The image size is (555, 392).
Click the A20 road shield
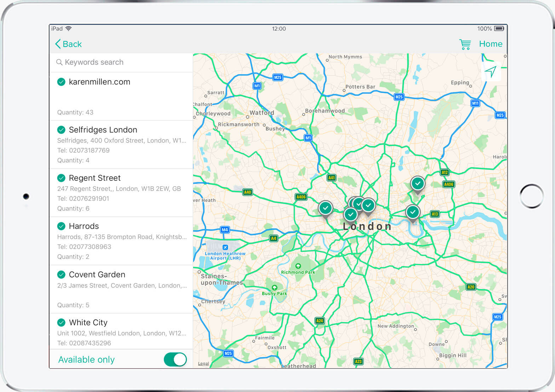coord(471,287)
